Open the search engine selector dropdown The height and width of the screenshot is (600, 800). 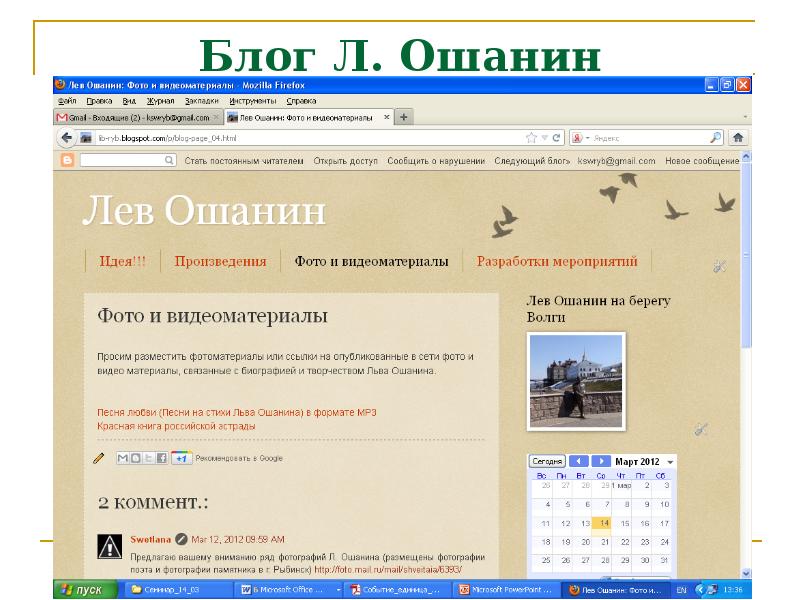tap(589, 137)
